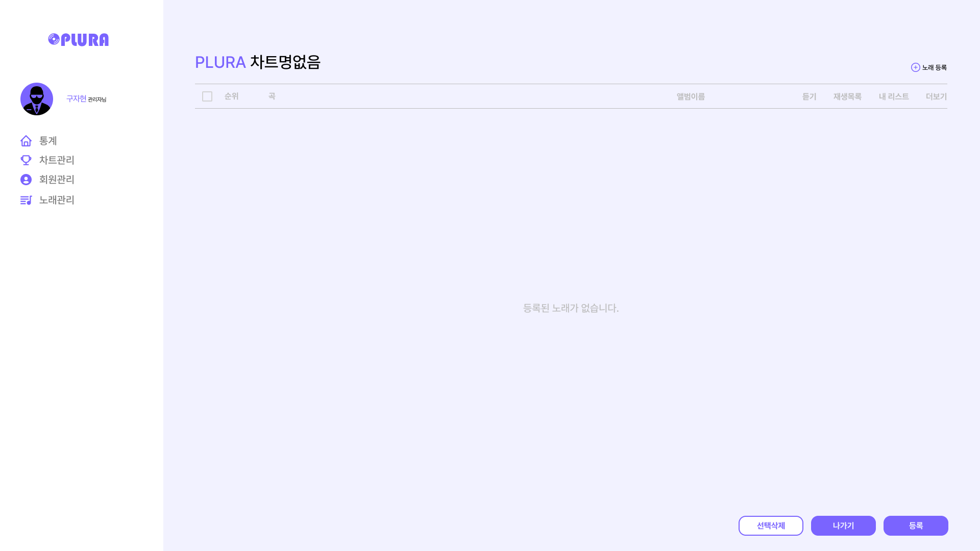Click the plus circle icon for 노래 등록
980x551 pixels.
(915, 67)
